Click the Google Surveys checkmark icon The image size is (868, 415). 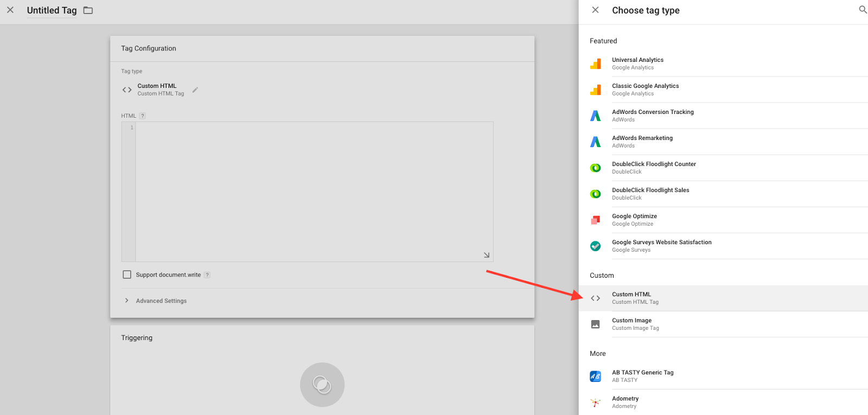596,246
